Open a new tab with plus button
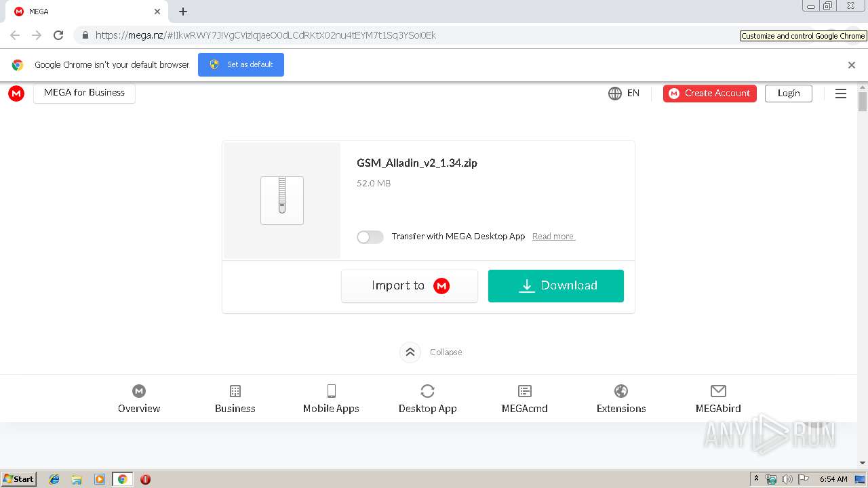This screenshot has width=868, height=488. tap(183, 12)
